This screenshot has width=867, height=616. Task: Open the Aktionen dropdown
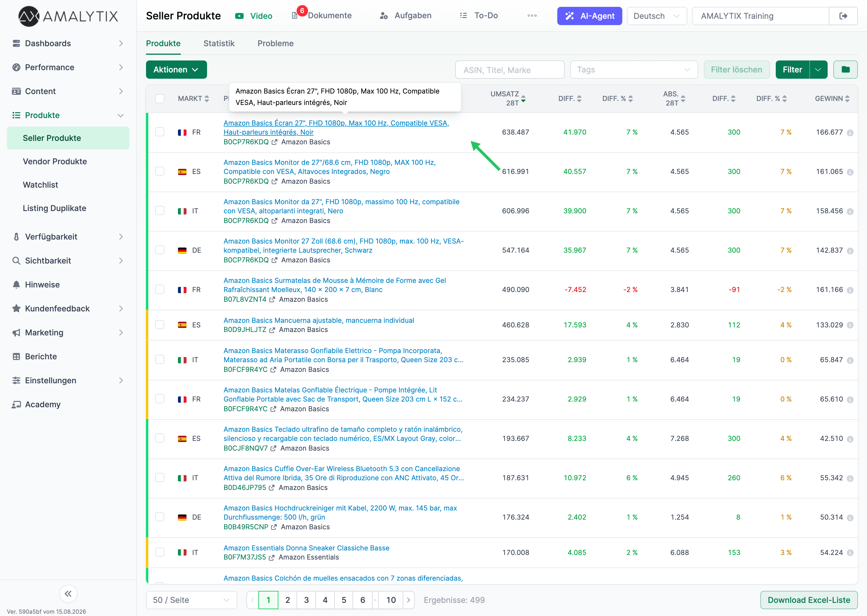tap(176, 69)
